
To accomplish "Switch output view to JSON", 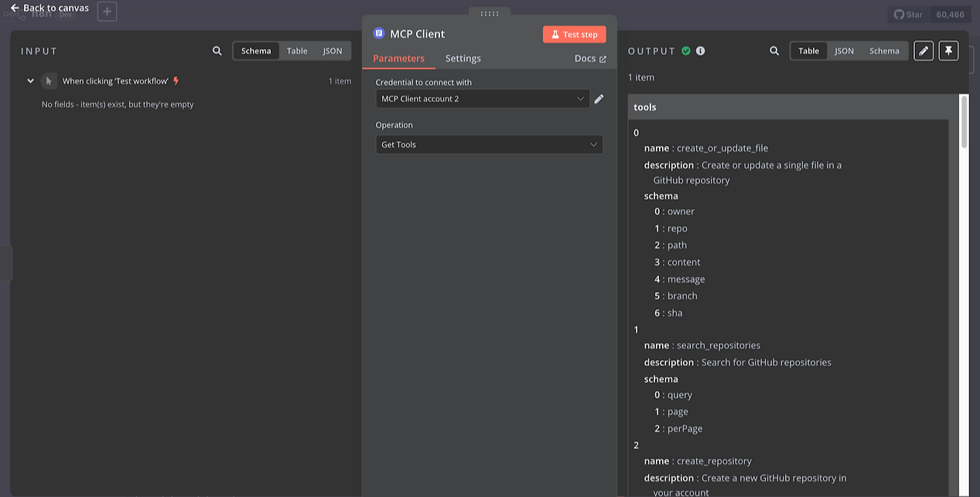I will (x=844, y=51).
